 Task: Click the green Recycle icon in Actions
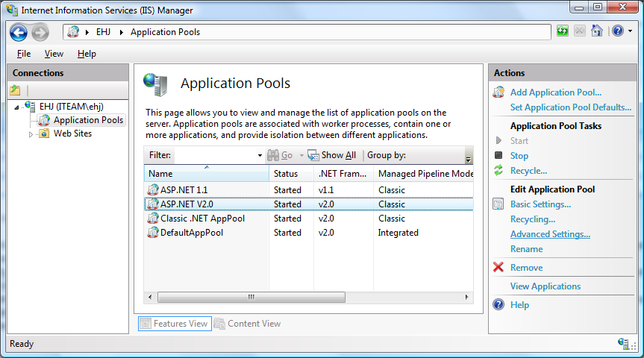coord(498,171)
